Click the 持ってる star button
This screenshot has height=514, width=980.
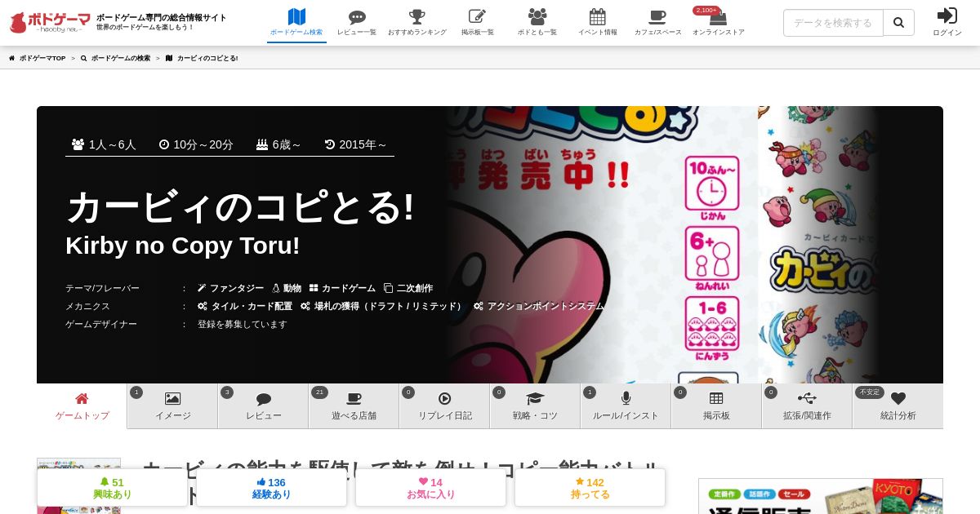590,488
